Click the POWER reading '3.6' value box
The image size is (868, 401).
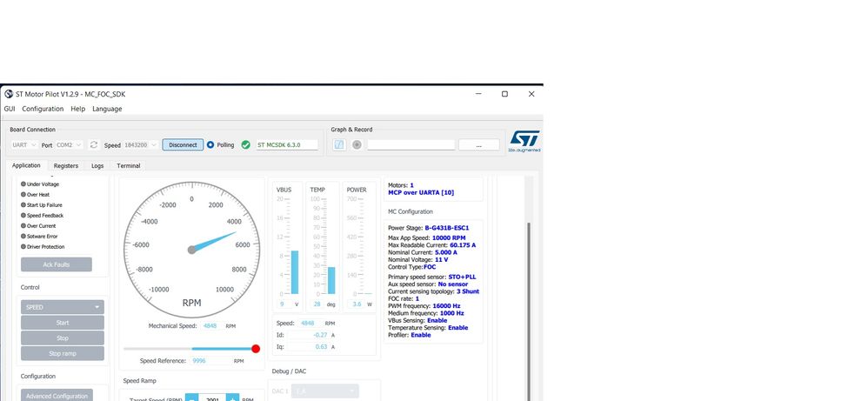pos(357,304)
